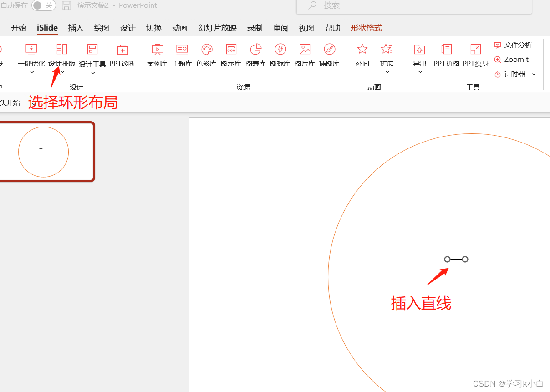
Task: Open the 计时器 timer tool
Action: pyautogui.click(x=509, y=74)
